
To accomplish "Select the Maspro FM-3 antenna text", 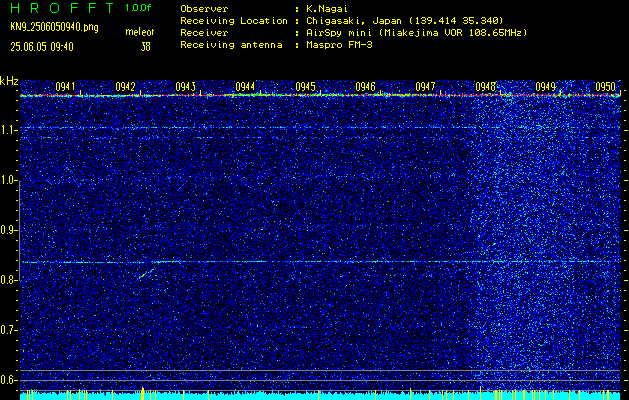I will point(339,45).
